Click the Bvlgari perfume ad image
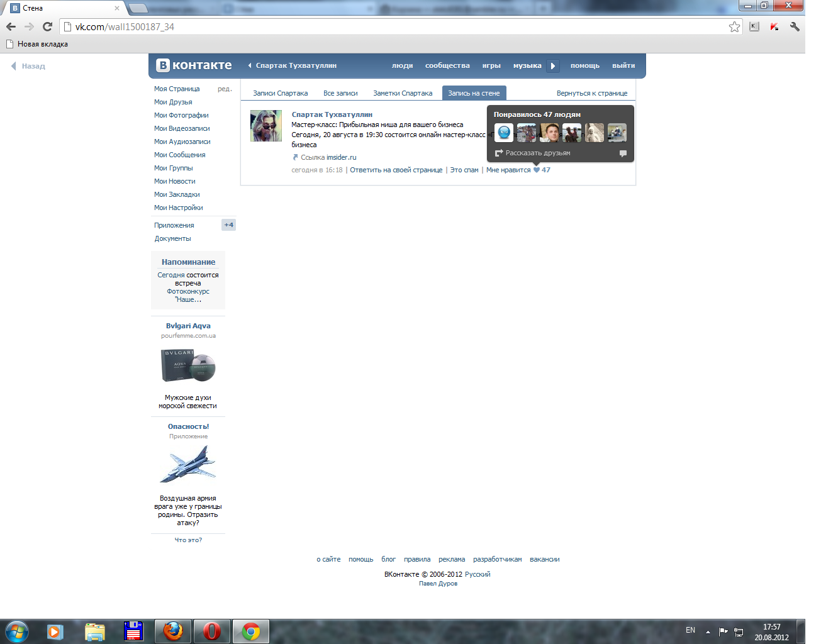838x644 pixels. (188, 365)
